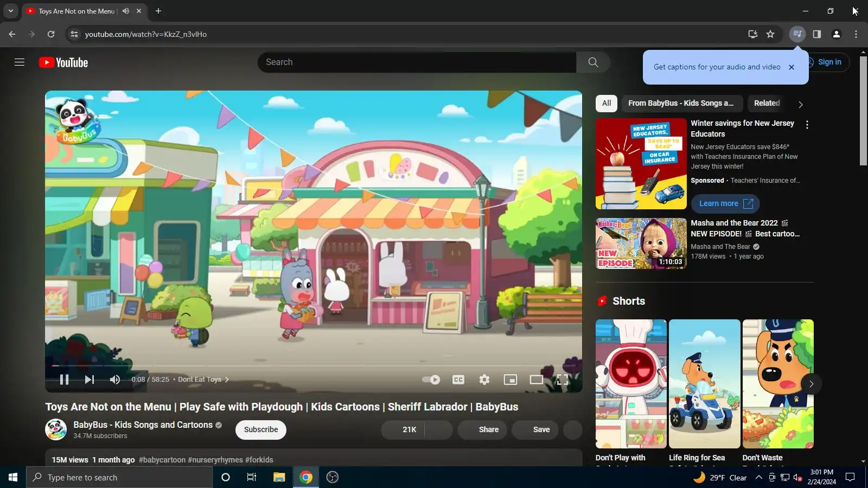
Task: Open Chrome media controls
Action: pos(797,34)
